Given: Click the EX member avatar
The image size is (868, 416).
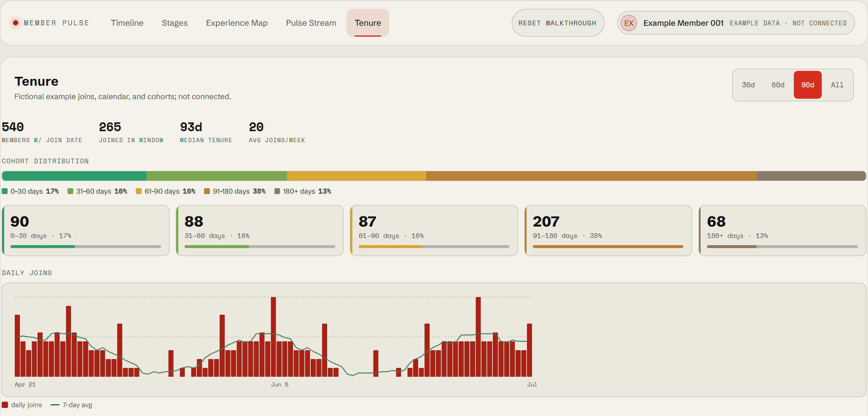Looking at the screenshot, I should [x=629, y=23].
